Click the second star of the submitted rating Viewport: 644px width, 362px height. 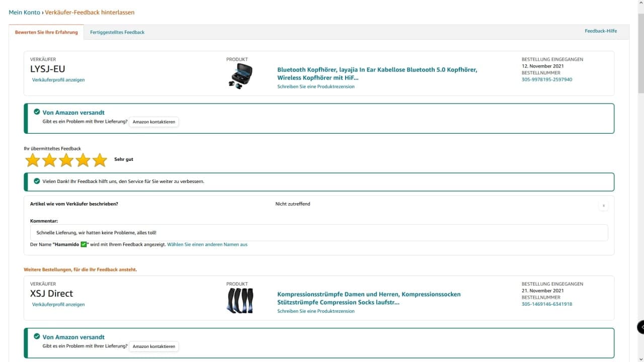49,160
